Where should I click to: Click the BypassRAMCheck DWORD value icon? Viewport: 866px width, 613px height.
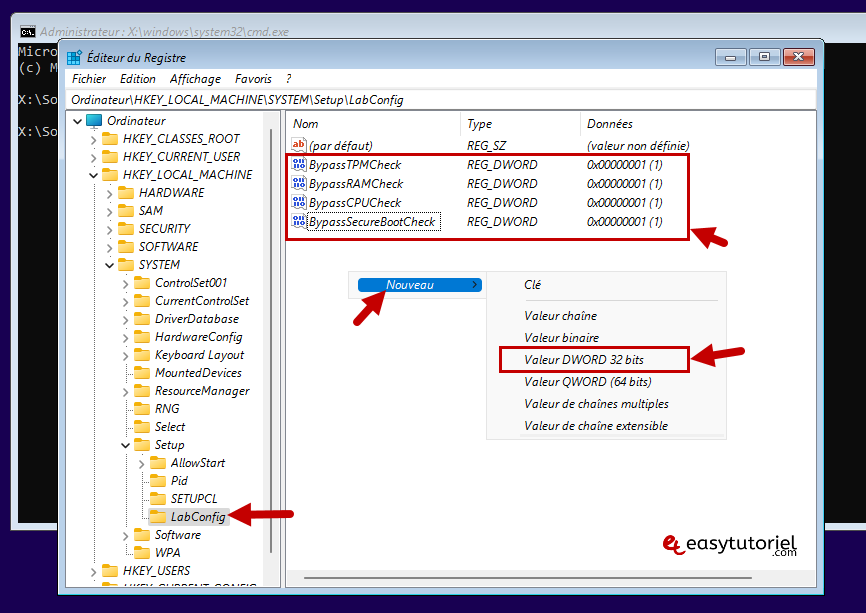pos(298,184)
